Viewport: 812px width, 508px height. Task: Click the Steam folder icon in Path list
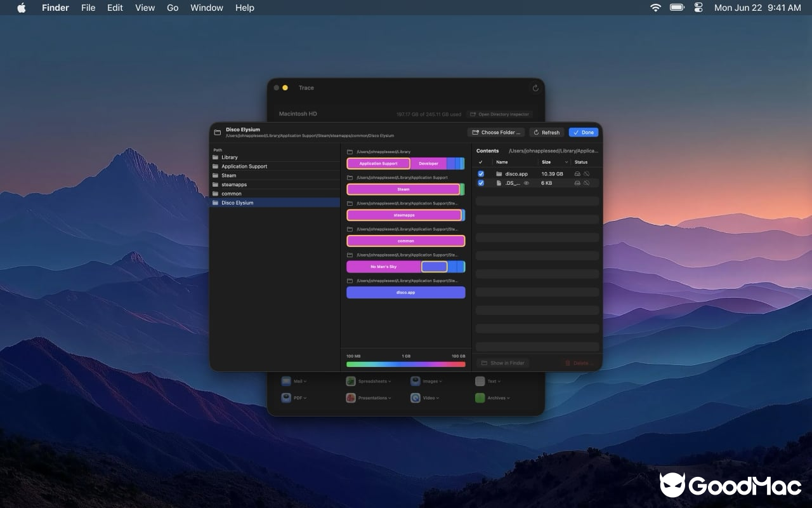click(x=216, y=175)
